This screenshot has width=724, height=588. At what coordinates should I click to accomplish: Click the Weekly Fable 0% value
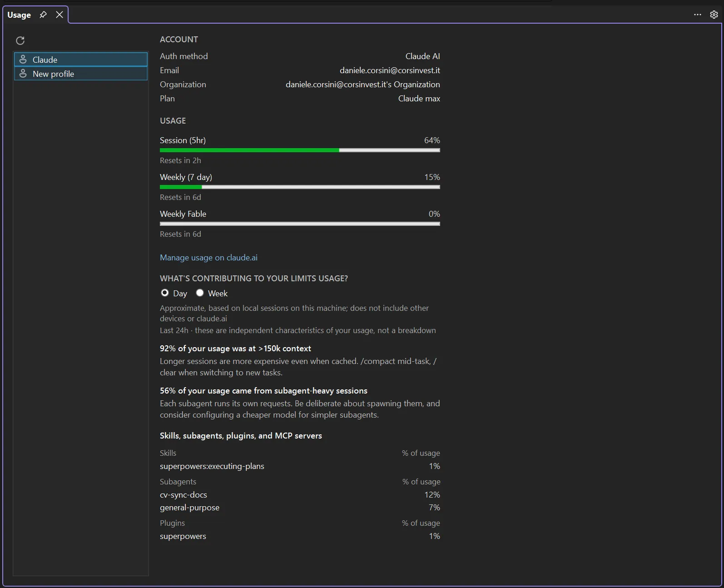tap(434, 214)
